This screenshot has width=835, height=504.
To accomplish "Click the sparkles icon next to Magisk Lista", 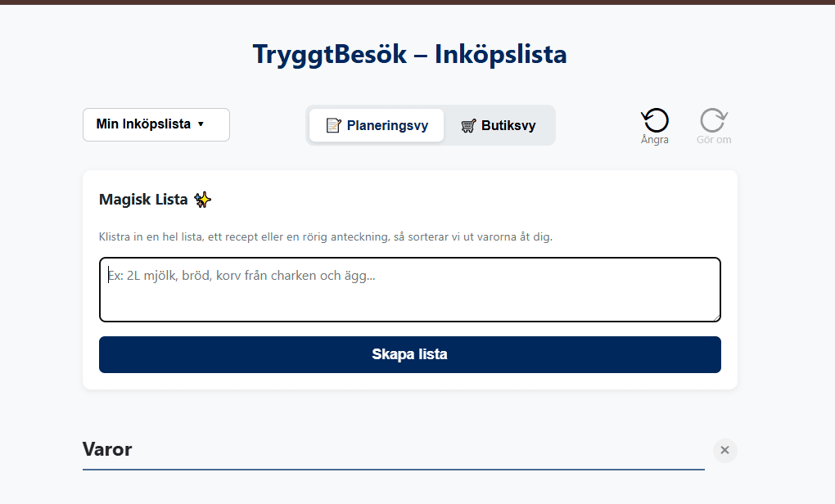I will click(x=202, y=199).
